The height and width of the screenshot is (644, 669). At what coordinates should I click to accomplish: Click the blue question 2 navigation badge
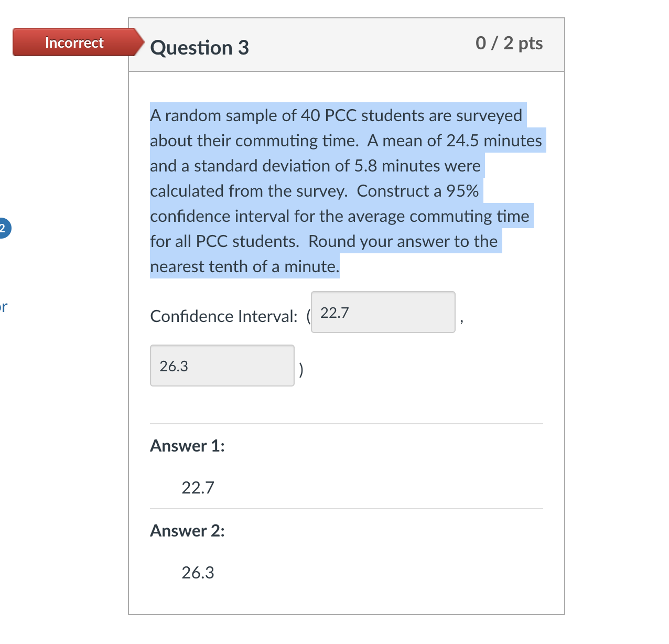(x=3, y=228)
